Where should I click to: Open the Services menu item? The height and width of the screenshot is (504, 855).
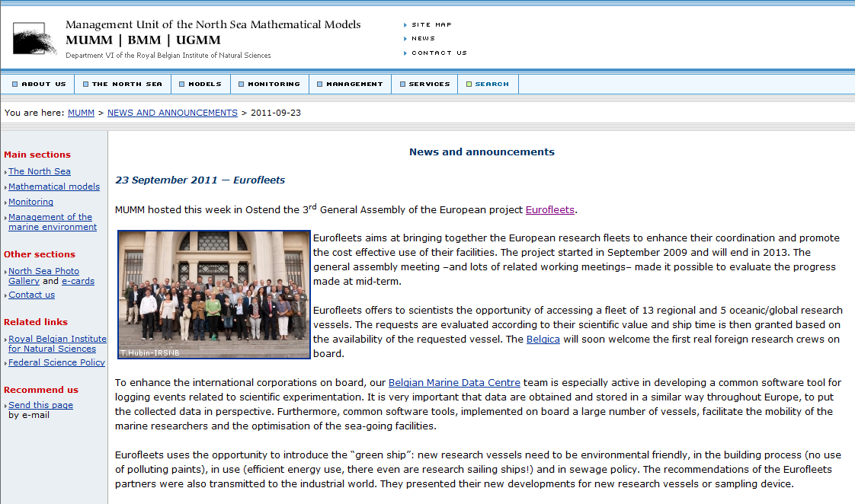(424, 85)
